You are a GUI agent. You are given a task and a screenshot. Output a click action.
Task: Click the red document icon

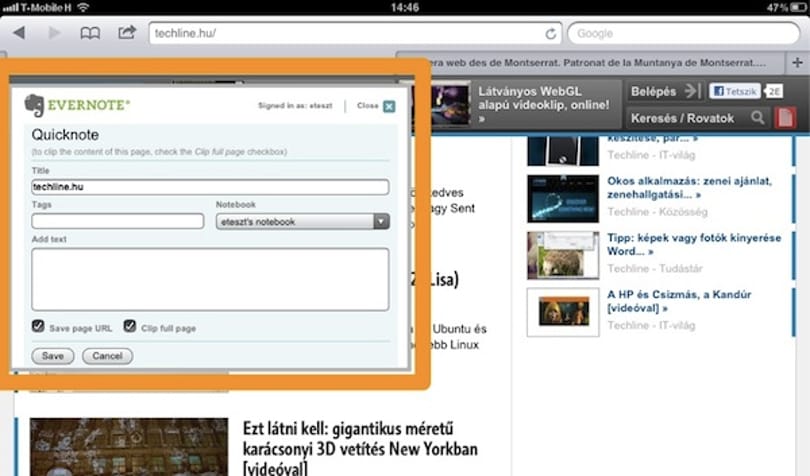tap(785, 118)
